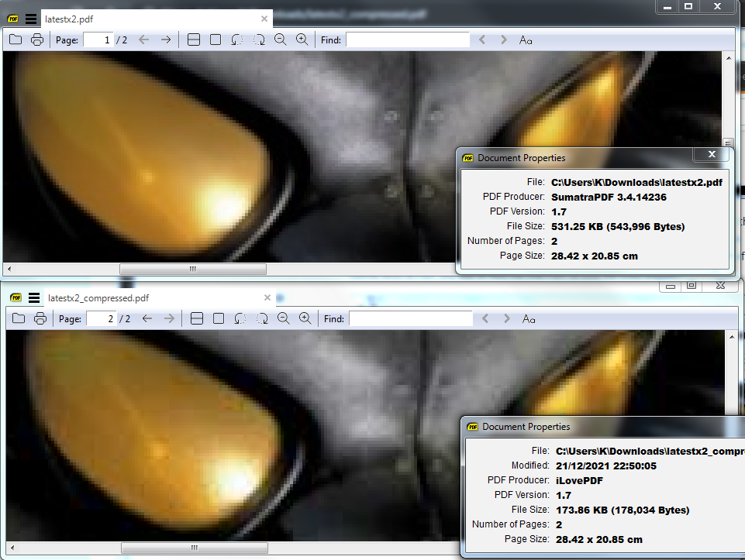
Task: Click horizontal scrollbar thumb in latestx2.pdf window
Action: pos(193,269)
